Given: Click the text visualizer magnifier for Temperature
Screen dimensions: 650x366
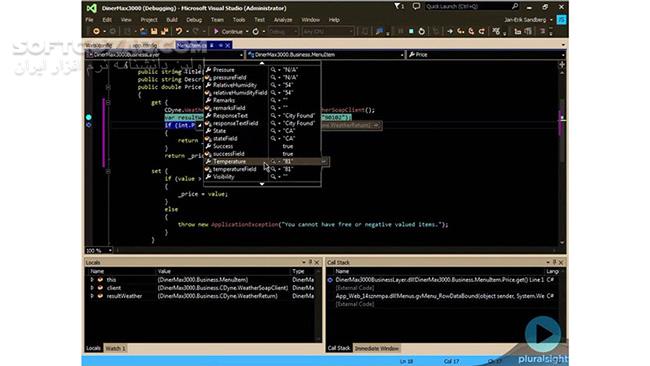Looking at the screenshot, I should 273,161.
